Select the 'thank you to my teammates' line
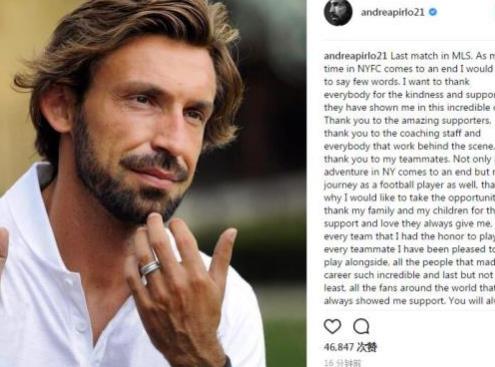The width and height of the screenshot is (495, 367). [x=386, y=159]
